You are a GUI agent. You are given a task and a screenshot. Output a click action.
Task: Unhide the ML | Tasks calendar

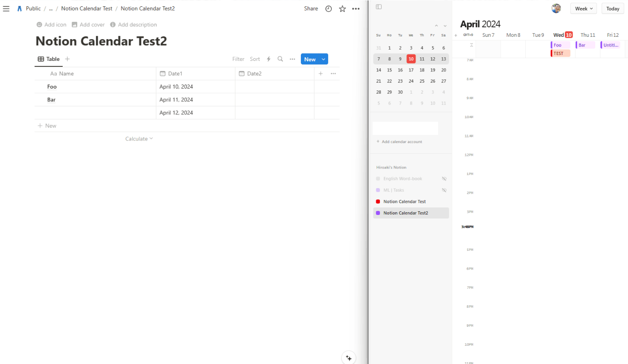(x=444, y=190)
